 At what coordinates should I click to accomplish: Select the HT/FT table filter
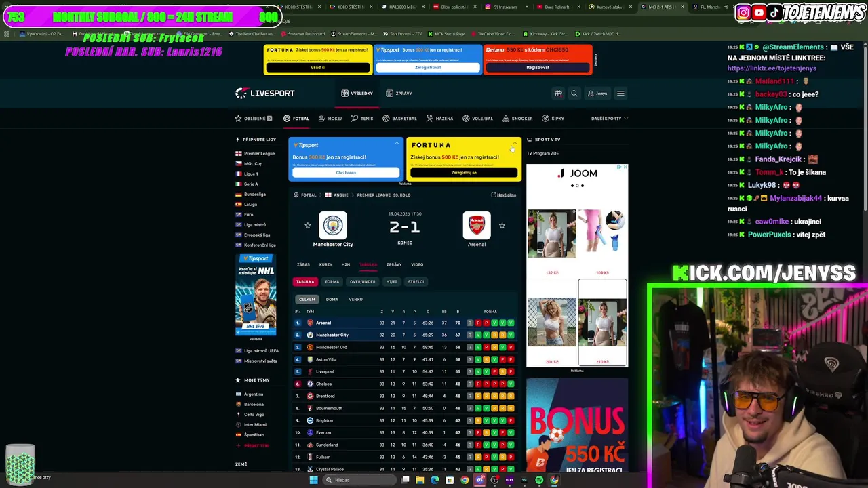coord(392,282)
